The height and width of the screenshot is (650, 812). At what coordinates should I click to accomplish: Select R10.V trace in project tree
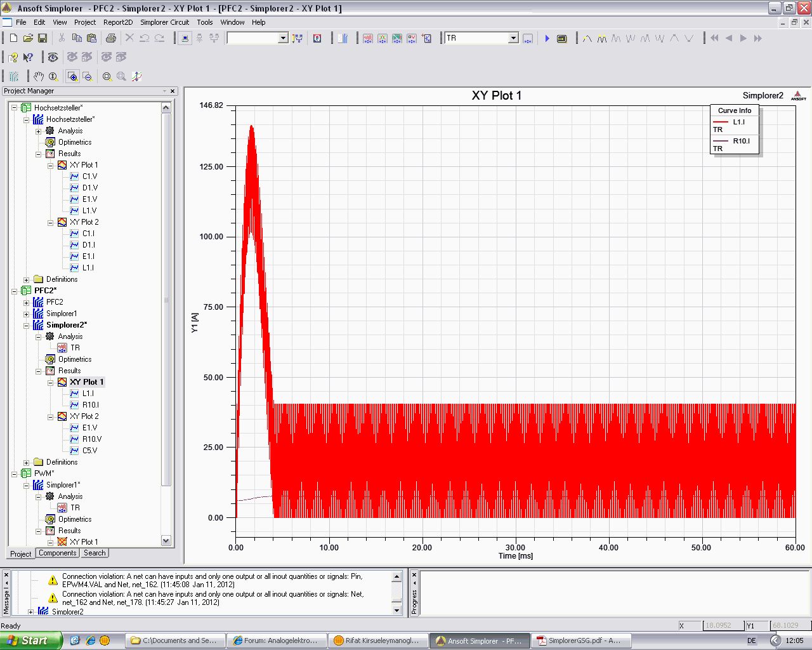[91, 439]
